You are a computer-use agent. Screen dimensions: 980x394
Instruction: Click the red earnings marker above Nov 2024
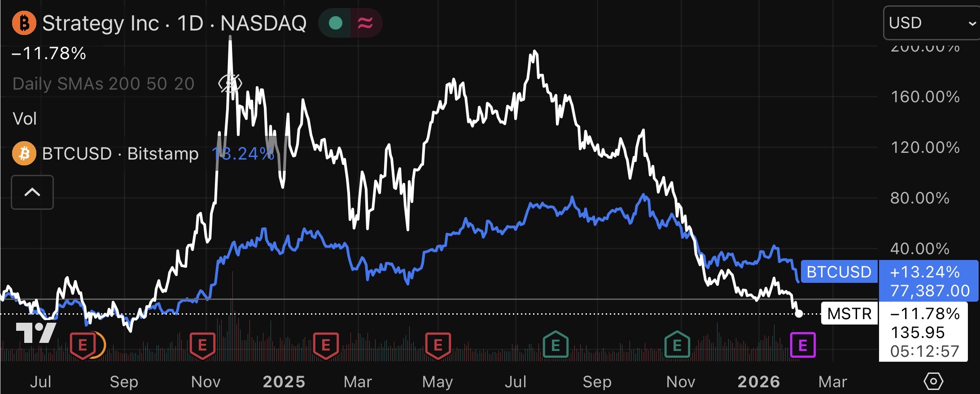[202, 346]
